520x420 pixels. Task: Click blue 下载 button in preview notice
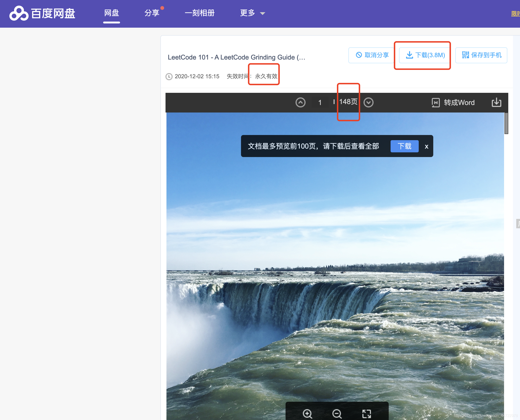(404, 146)
